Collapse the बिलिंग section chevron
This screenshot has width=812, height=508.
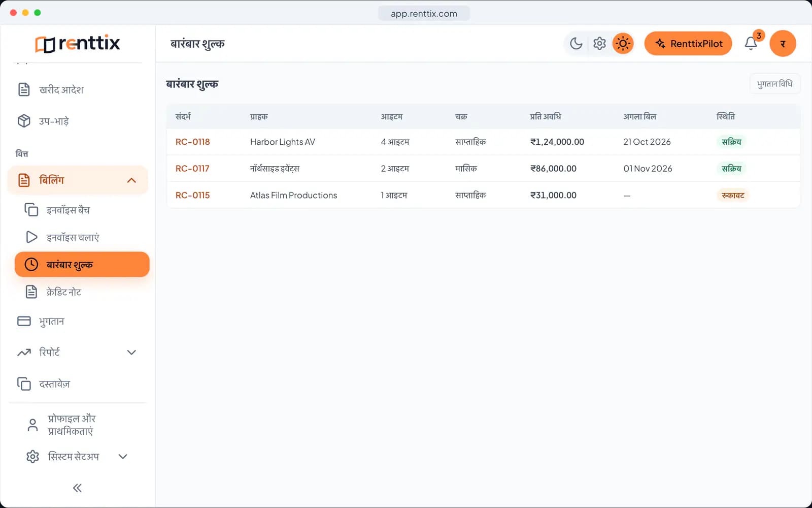(131, 180)
